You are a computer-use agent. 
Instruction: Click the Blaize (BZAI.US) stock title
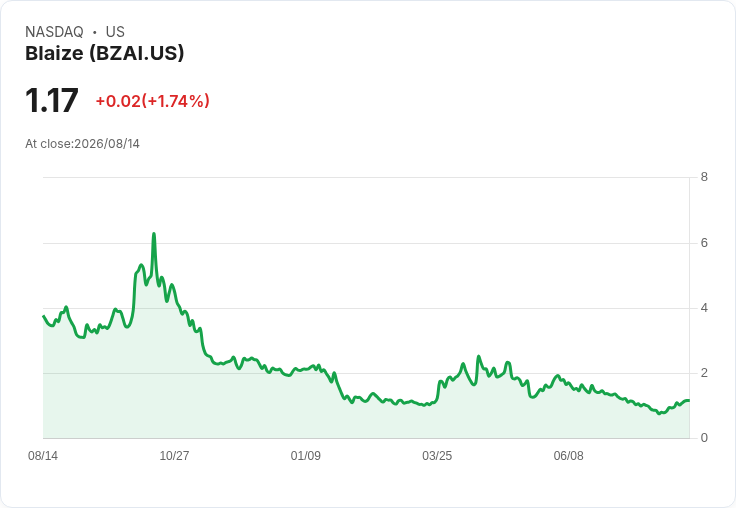104,53
